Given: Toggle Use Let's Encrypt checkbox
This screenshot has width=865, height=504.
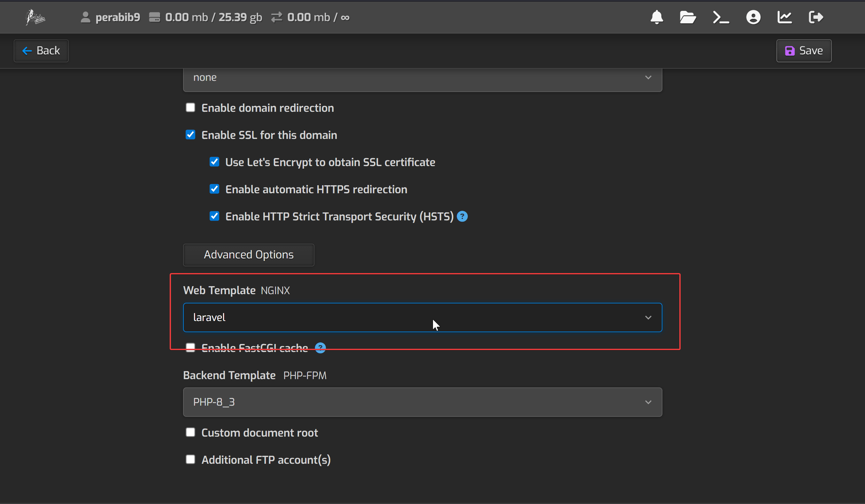Looking at the screenshot, I should click(214, 162).
